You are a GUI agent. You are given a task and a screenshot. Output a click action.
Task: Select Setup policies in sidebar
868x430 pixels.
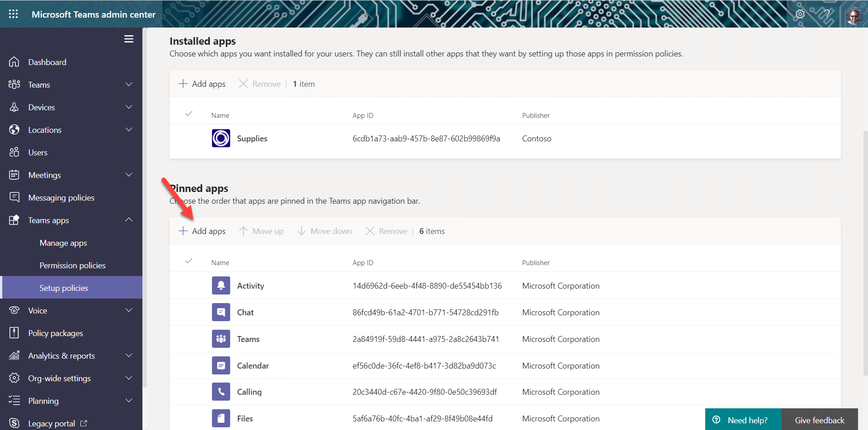point(71,288)
